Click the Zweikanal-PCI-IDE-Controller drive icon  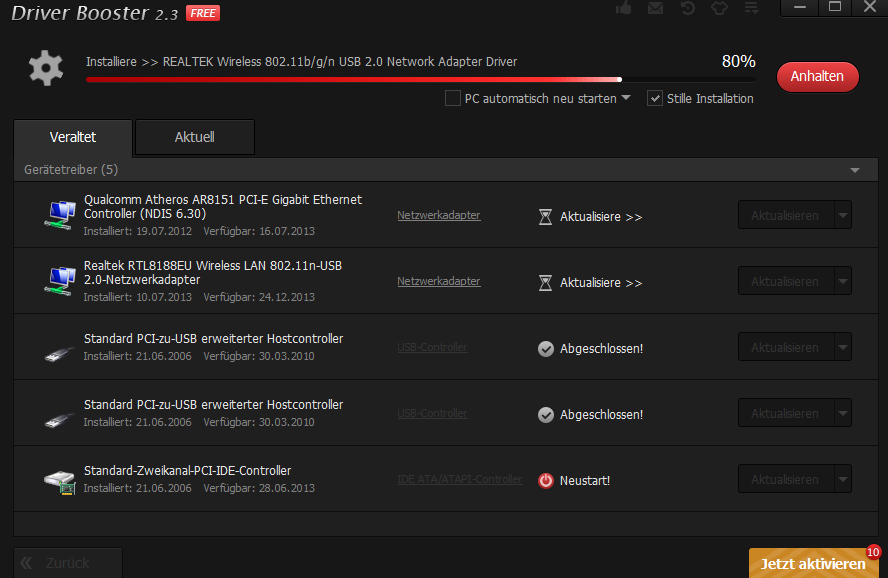tap(60, 482)
